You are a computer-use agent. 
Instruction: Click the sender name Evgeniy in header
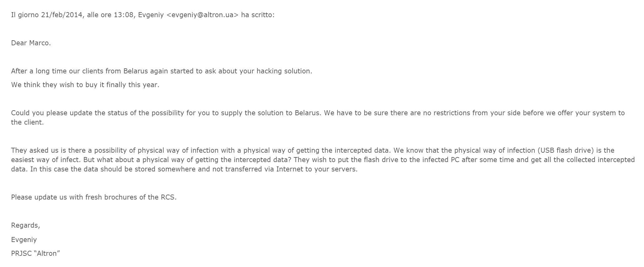click(150, 15)
